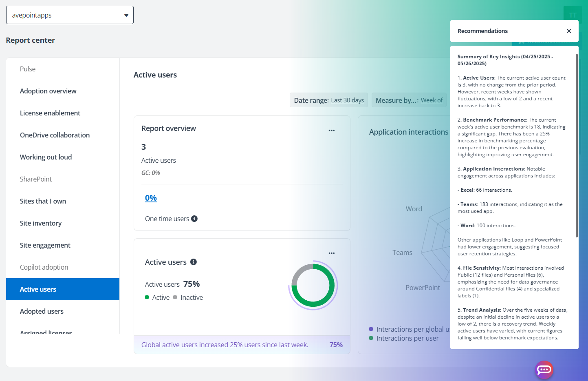588x381 pixels.
Task: Dismiss the Recommendations panel
Action: click(569, 31)
